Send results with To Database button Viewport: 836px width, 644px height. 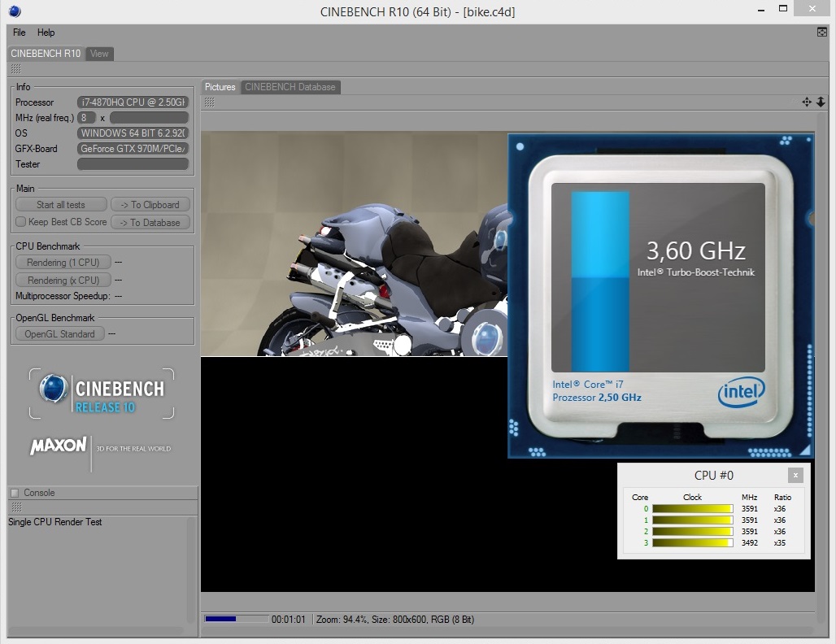[150, 222]
